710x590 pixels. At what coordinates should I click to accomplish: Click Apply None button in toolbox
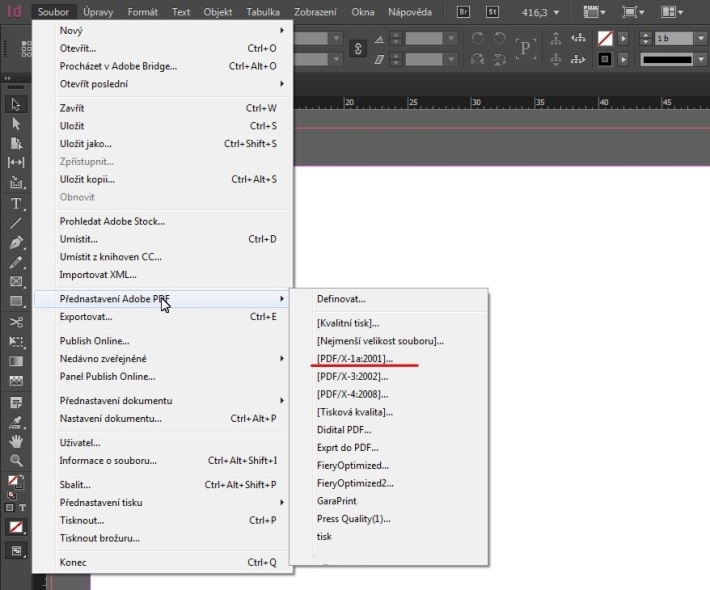(x=16, y=528)
